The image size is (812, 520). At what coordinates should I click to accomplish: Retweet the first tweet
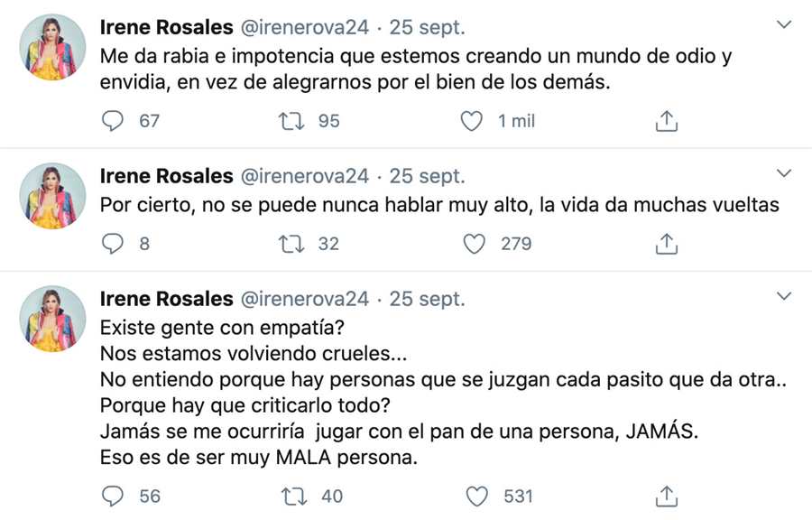291,120
